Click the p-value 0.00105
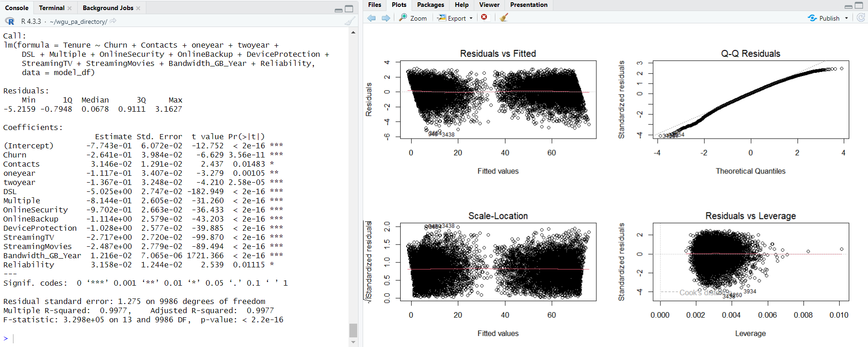The image size is (868, 347). tap(249, 173)
